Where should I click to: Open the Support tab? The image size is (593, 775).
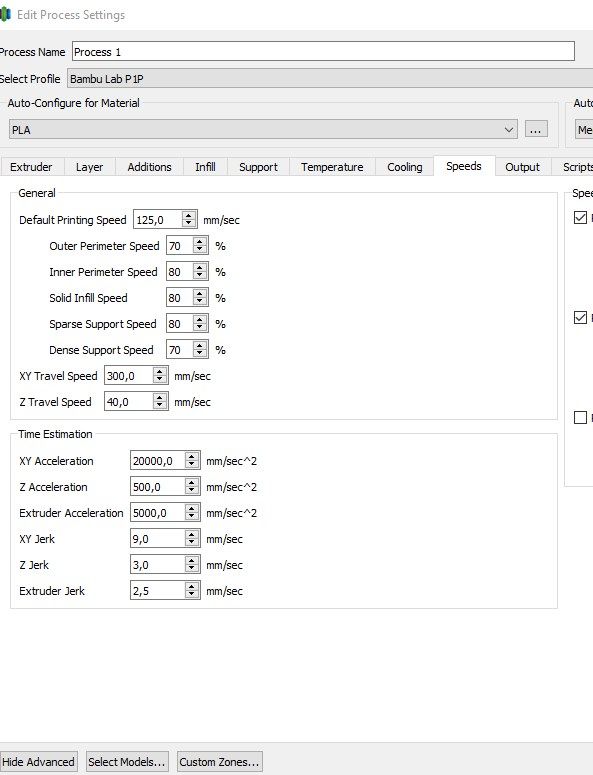click(258, 167)
